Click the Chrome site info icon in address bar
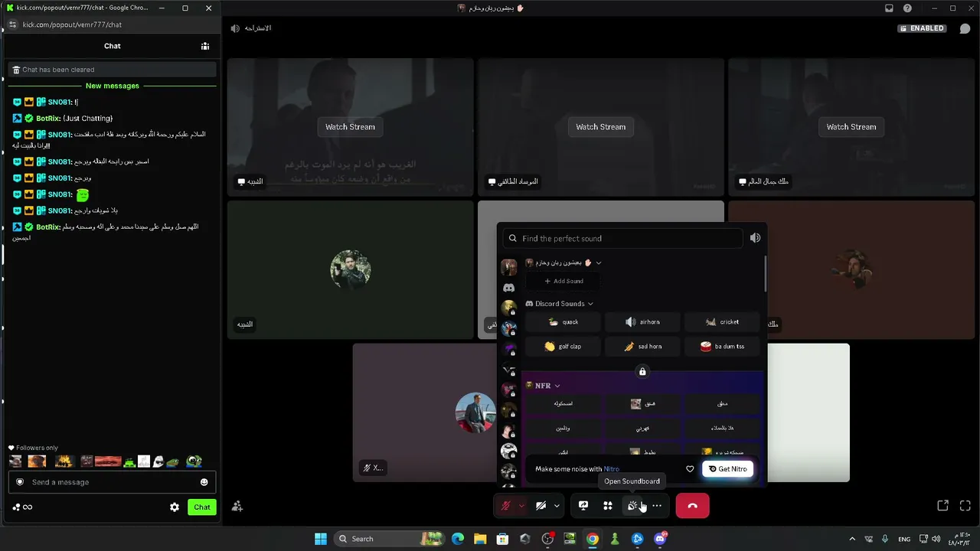Viewport: 980px width, 551px height. pyautogui.click(x=12, y=24)
